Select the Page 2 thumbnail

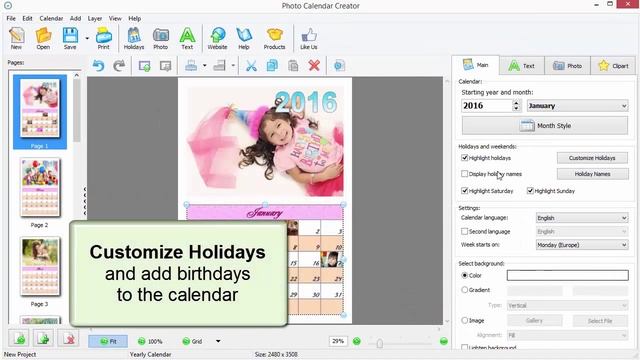[40, 188]
